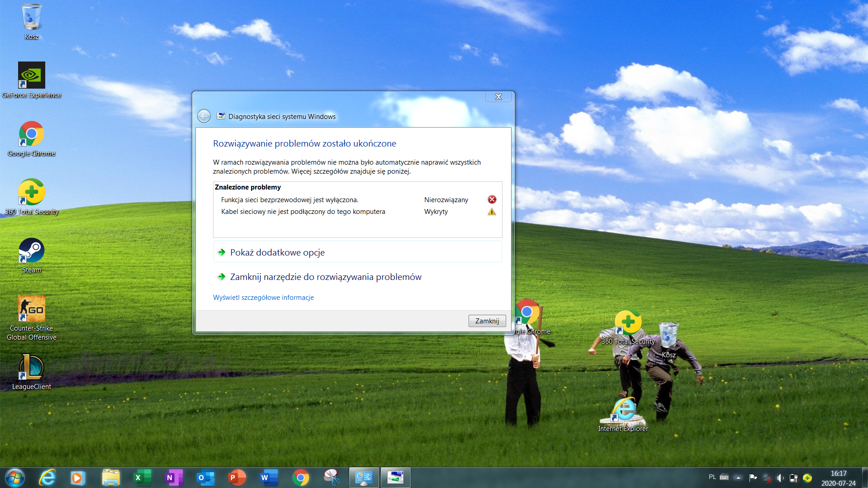
Task: Open the Action Center flag icon
Action: pyautogui.click(x=753, y=478)
